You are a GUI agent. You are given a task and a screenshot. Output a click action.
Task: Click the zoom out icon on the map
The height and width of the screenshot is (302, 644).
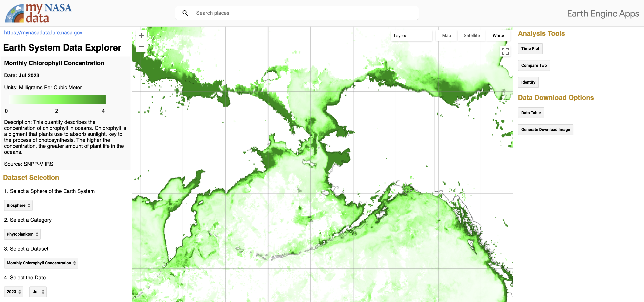point(141,46)
